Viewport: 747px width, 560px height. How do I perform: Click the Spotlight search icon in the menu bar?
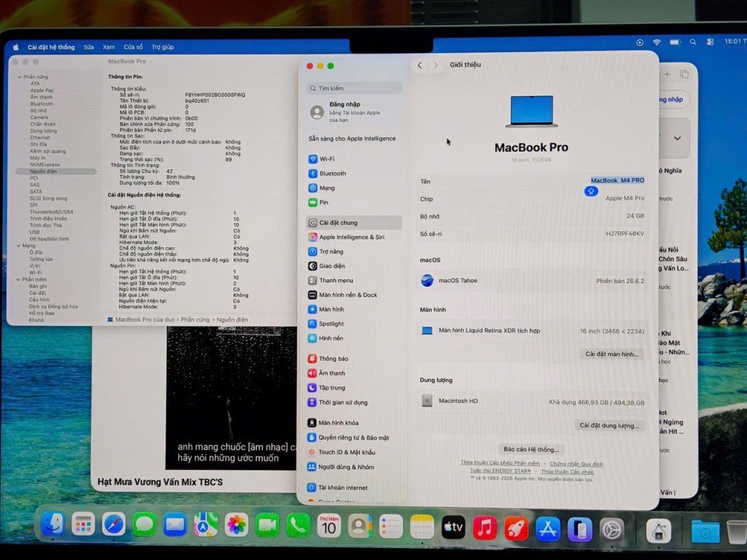(x=693, y=42)
